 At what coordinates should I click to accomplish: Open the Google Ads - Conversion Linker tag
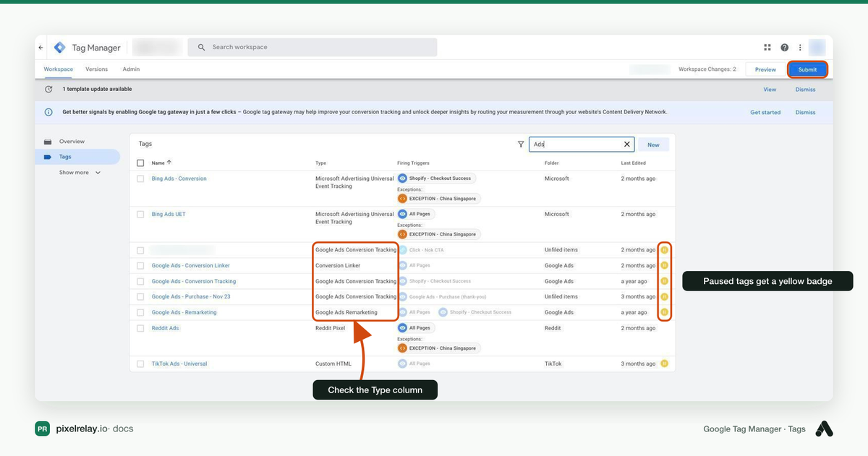191,265
